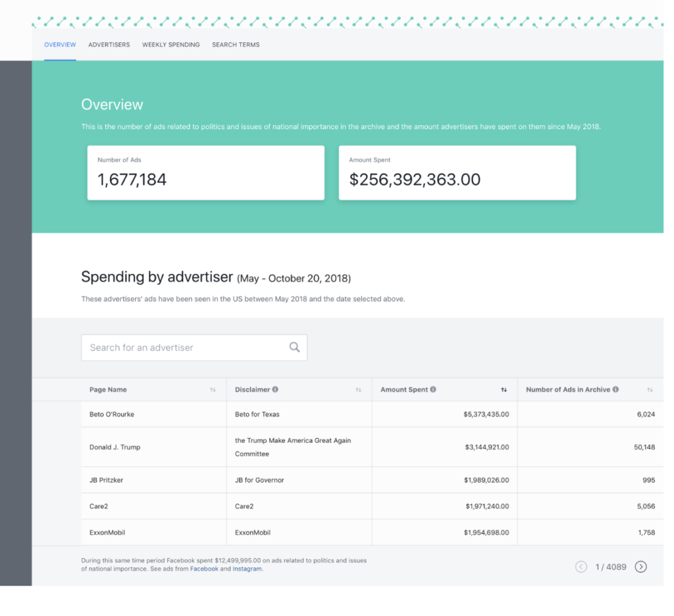Click the Spending by advertiser heading
The width and height of the screenshot is (674, 616).
pos(157,277)
